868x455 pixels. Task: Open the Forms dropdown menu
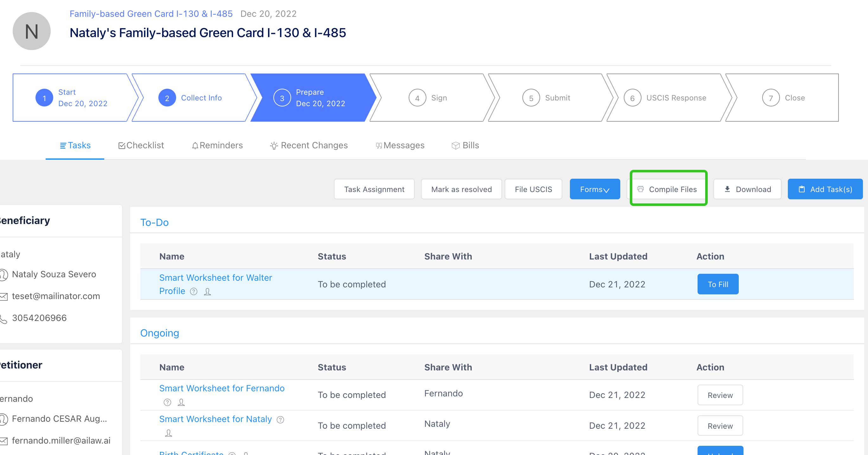point(595,189)
